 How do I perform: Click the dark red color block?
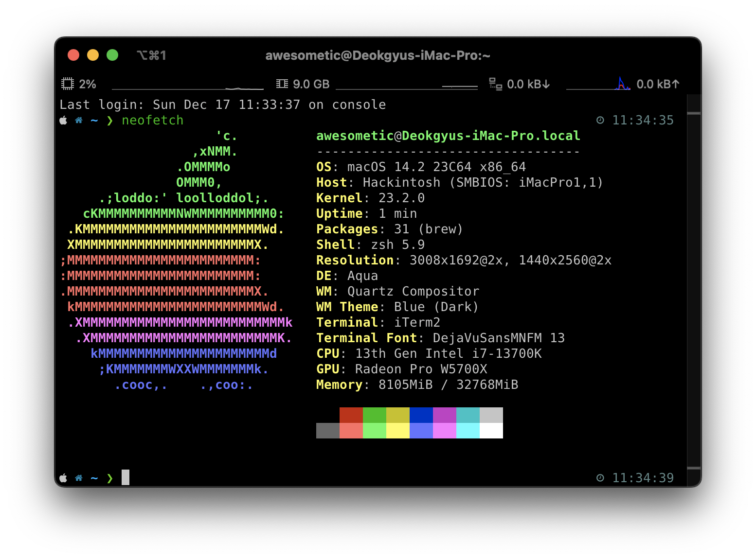(351, 415)
